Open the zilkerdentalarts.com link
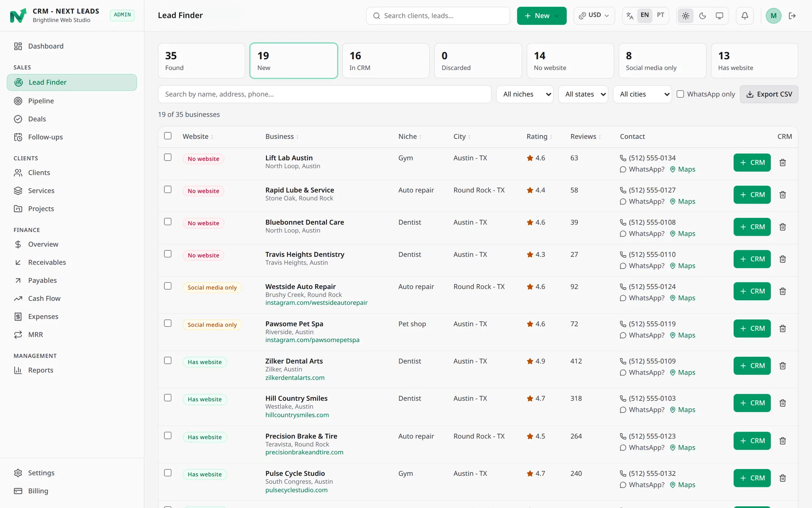 (x=295, y=378)
